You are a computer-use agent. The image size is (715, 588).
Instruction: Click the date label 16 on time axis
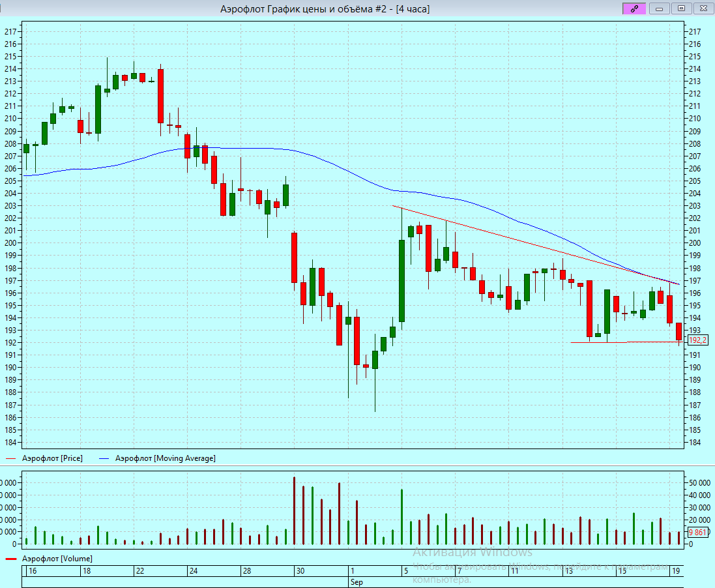pyautogui.click(x=33, y=570)
